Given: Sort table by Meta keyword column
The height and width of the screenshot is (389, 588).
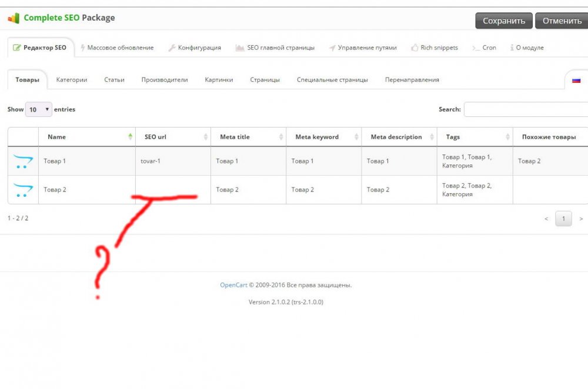Looking at the screenshot, I should pos(324,137).
